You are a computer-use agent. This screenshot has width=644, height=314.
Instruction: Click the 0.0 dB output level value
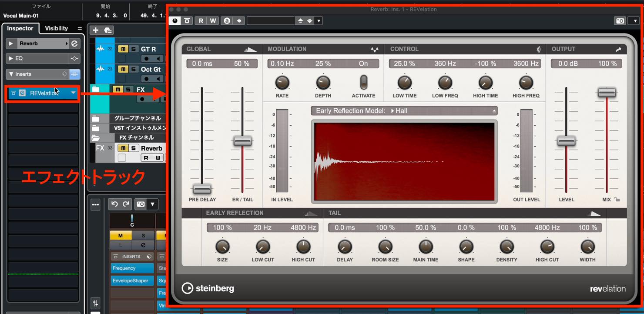click(568, 63)
